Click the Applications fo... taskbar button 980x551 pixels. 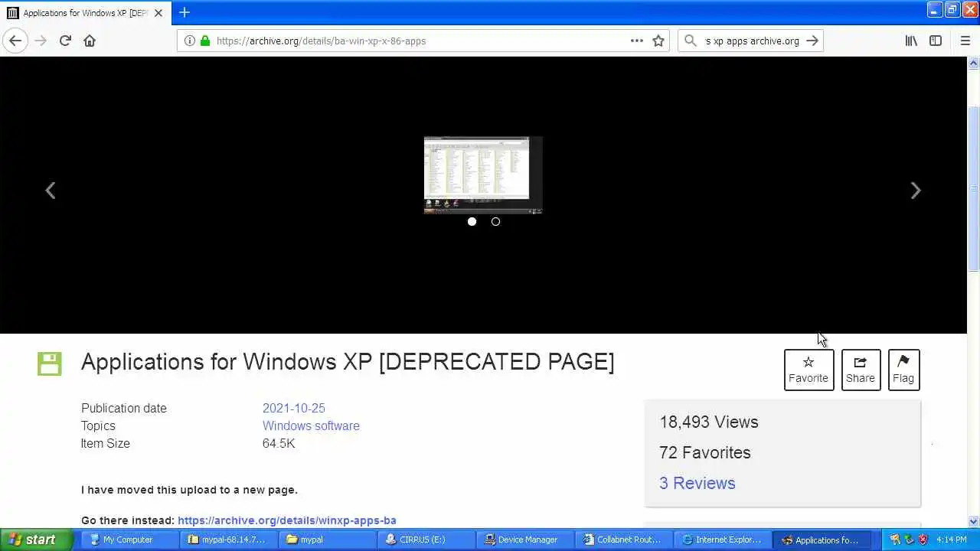click(x=821, y=540)
